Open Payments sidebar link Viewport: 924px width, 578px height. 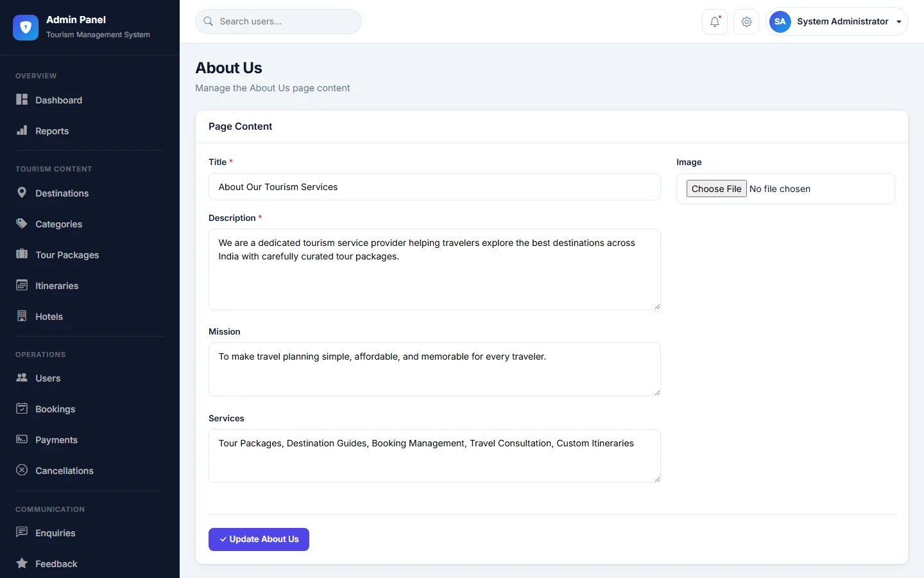point(90,440)
